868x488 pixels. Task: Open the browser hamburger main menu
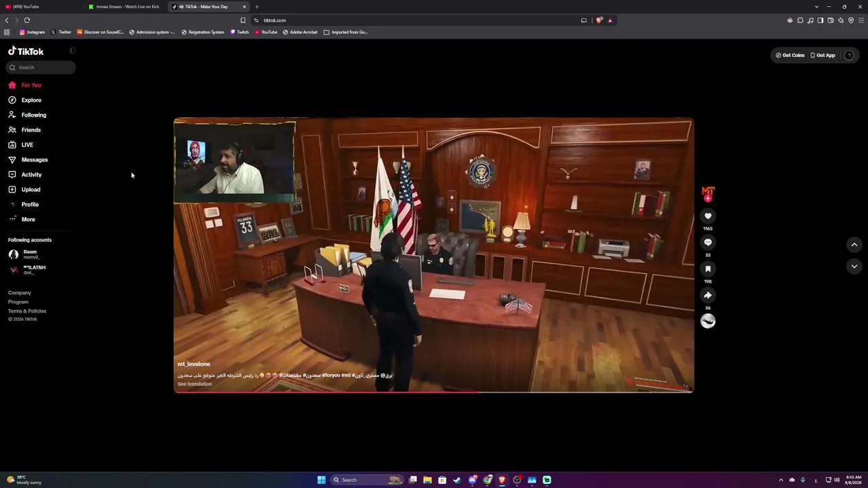click(x=861, y=20)
